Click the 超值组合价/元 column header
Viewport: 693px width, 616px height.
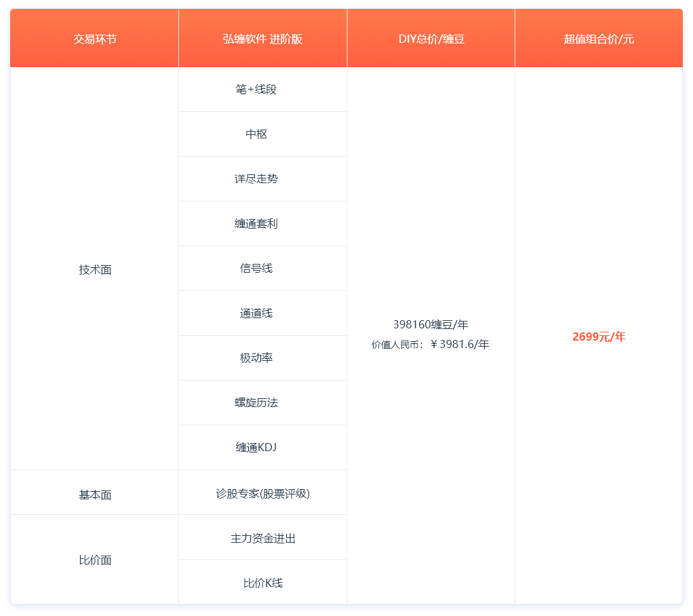coord(599,39)
